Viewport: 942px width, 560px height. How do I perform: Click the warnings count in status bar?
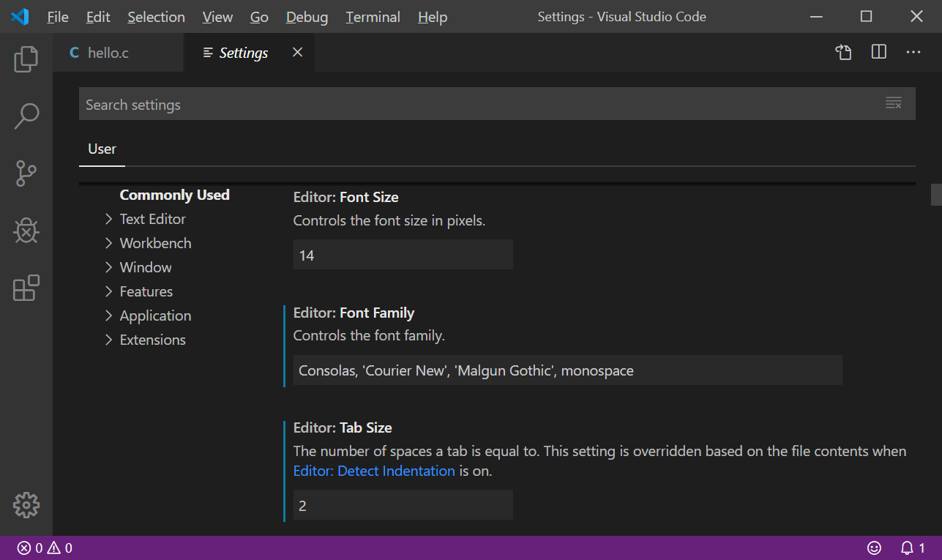click(61, 548)
